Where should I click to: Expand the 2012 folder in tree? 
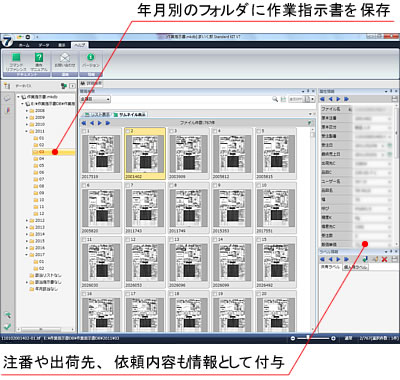[x=27, y=220]
